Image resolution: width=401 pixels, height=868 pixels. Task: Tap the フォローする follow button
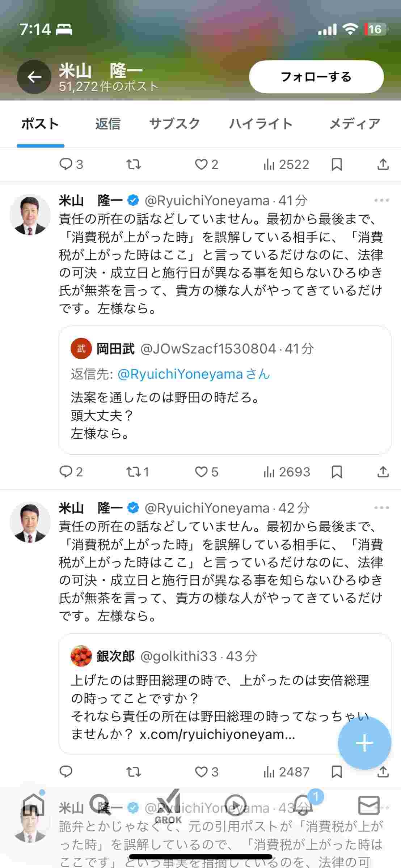316,77
